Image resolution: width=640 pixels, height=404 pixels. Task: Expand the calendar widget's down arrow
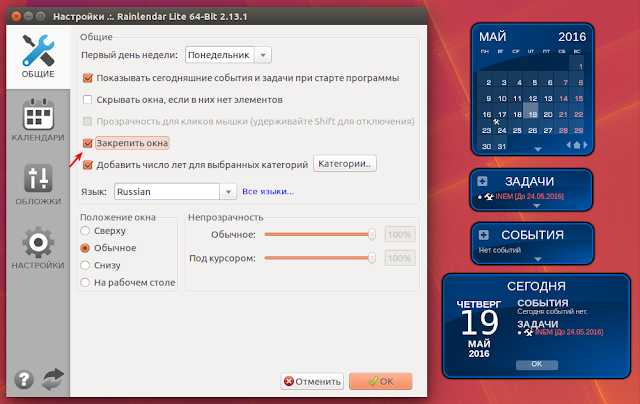pyautogui.click(x=538, y=149)
